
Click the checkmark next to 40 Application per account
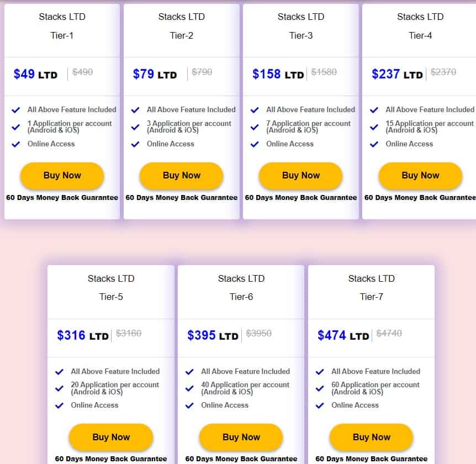coord(189,388)
